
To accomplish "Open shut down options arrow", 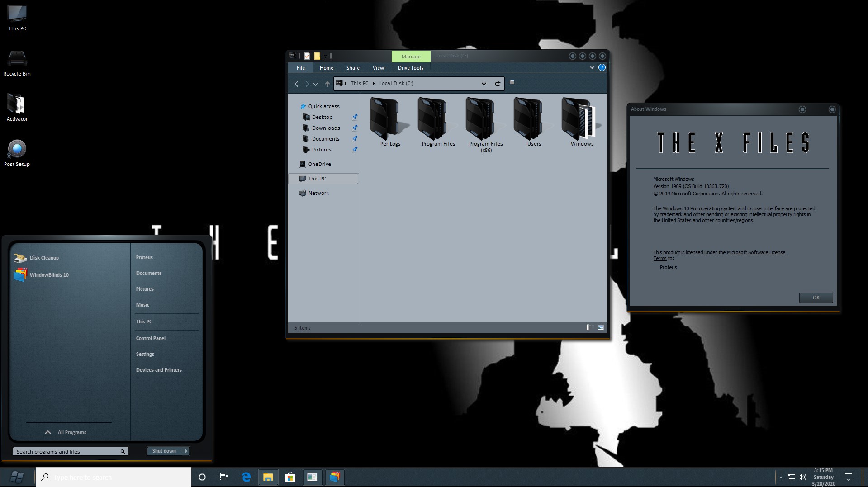I will 186,451.
